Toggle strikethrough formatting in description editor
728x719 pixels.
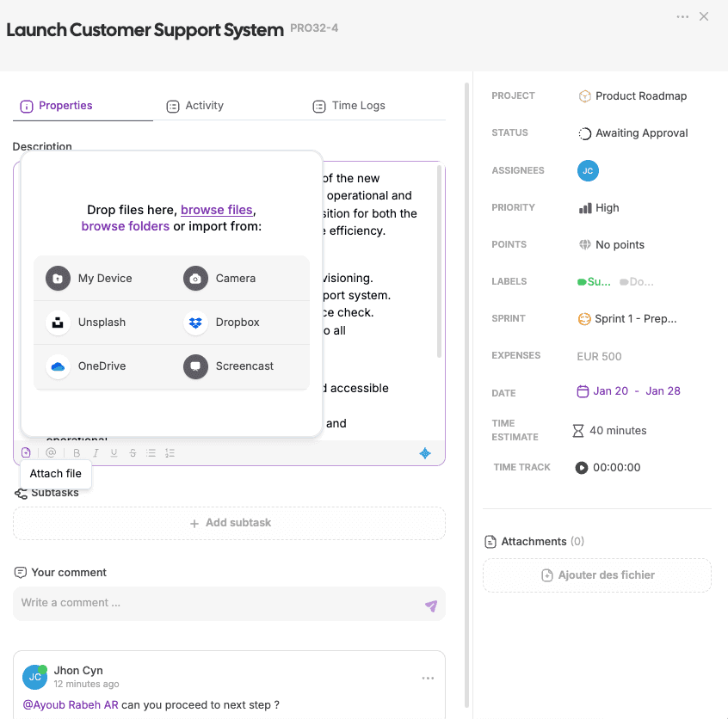tap(133, 453)
